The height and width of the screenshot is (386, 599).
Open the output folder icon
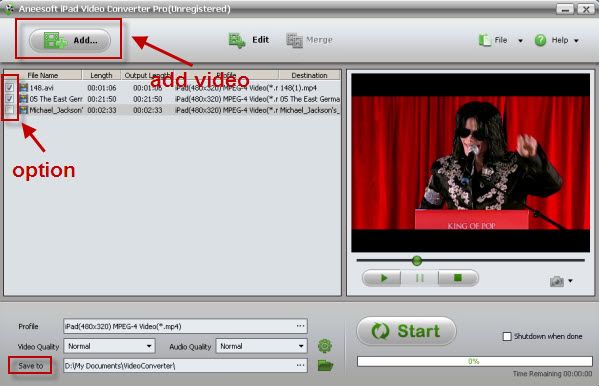click(x=325, y=366)
